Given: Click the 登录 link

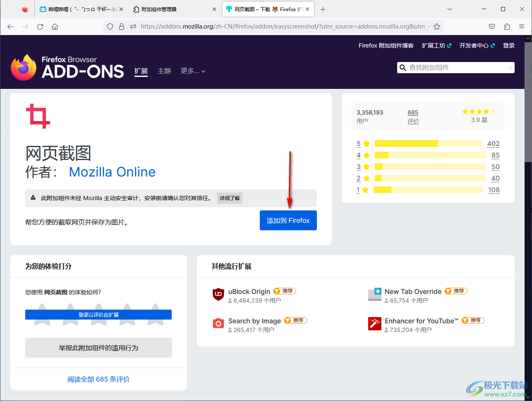Looking at the screenshot, I should (x=509, y=45).
